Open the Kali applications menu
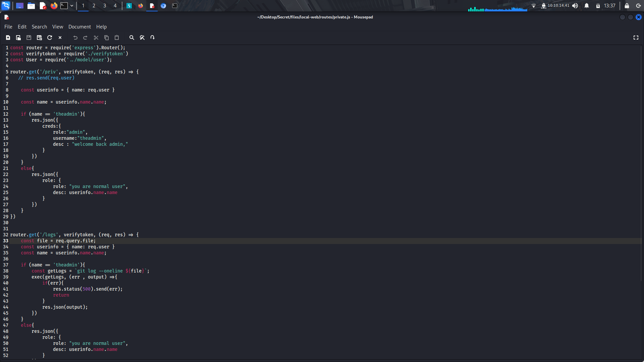 (6, 6)
